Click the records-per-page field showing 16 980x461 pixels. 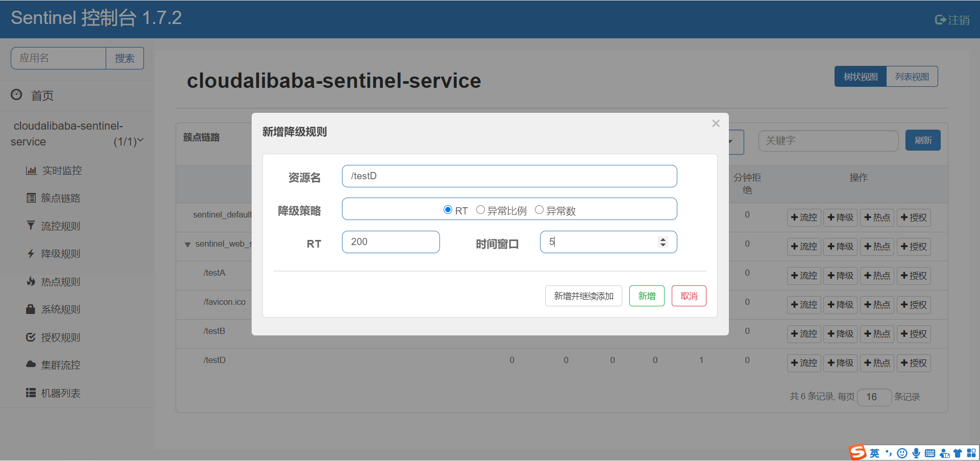[874, 397]
